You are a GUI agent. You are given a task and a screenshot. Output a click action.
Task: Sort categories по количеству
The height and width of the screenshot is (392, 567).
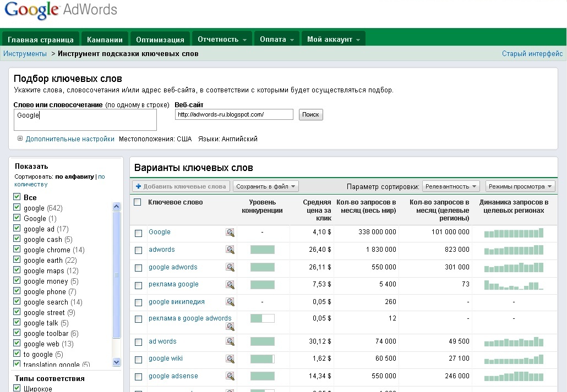tap(59, 180)
